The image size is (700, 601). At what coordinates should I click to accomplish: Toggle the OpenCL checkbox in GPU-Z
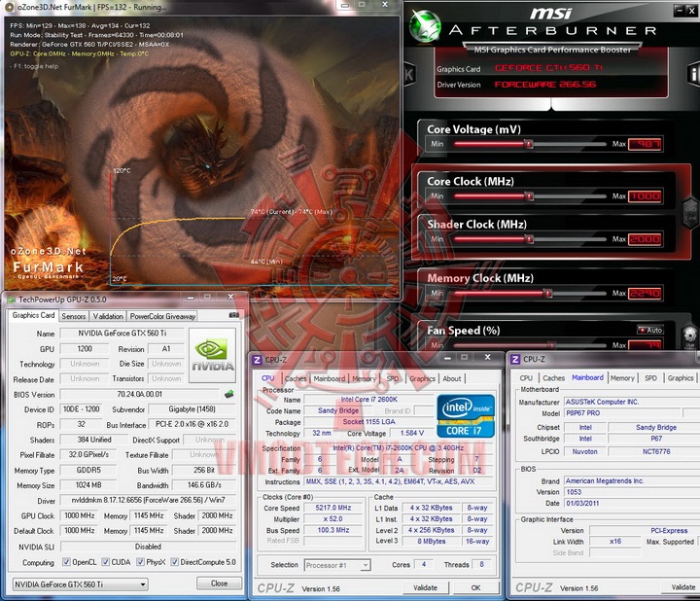tap(66, 562)
